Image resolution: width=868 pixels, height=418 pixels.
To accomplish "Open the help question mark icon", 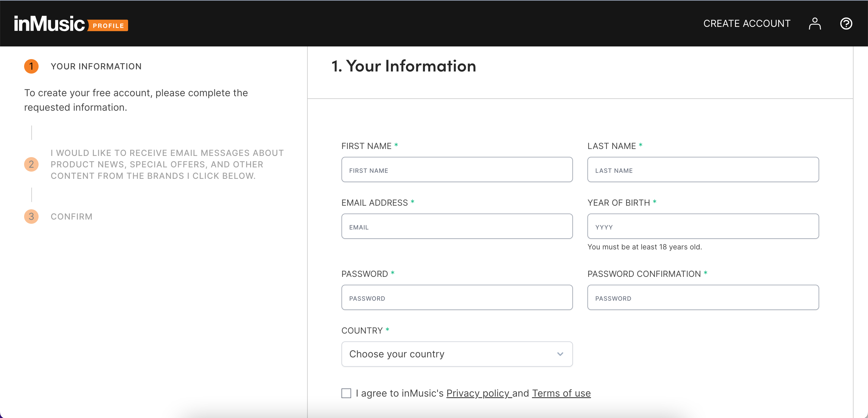I will click(846, 24).
